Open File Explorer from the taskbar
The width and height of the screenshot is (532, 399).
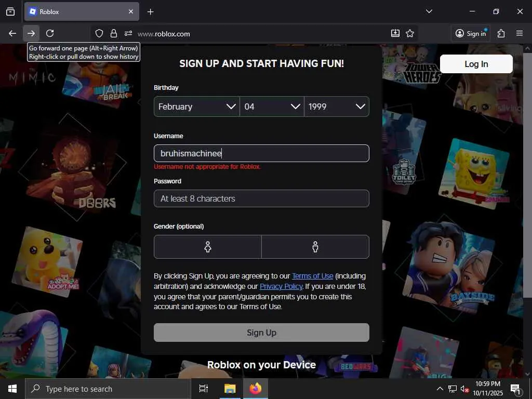[x=230, y=389]
